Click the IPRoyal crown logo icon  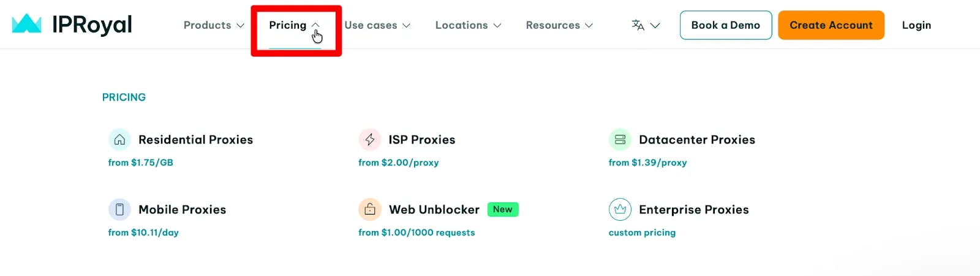(x=26, y=24)
